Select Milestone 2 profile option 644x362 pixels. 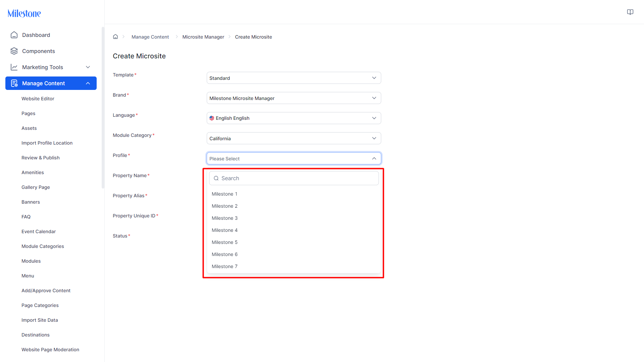tap(294, 206)
